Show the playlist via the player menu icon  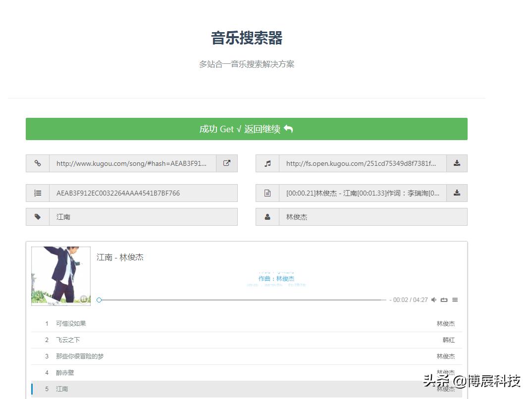point(455,299)
